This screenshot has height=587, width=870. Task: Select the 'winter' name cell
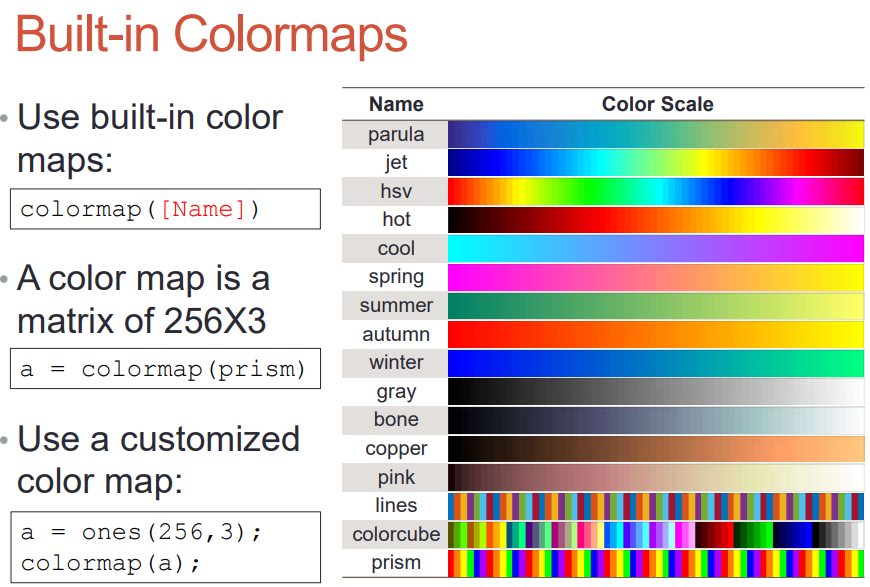395,363
